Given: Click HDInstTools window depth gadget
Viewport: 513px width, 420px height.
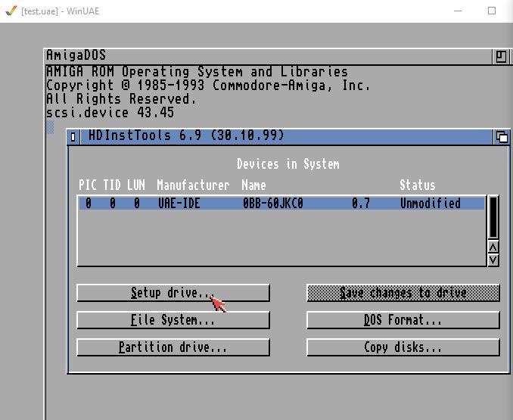Looking at the screenshot, I should coord(502,137).
